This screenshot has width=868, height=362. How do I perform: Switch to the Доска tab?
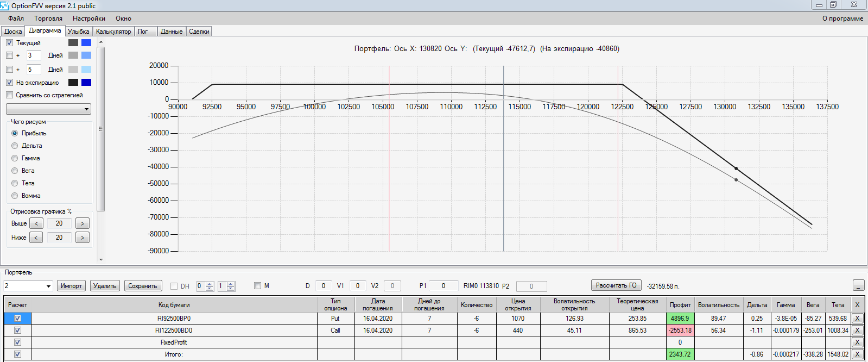click(x=13, y=32)
